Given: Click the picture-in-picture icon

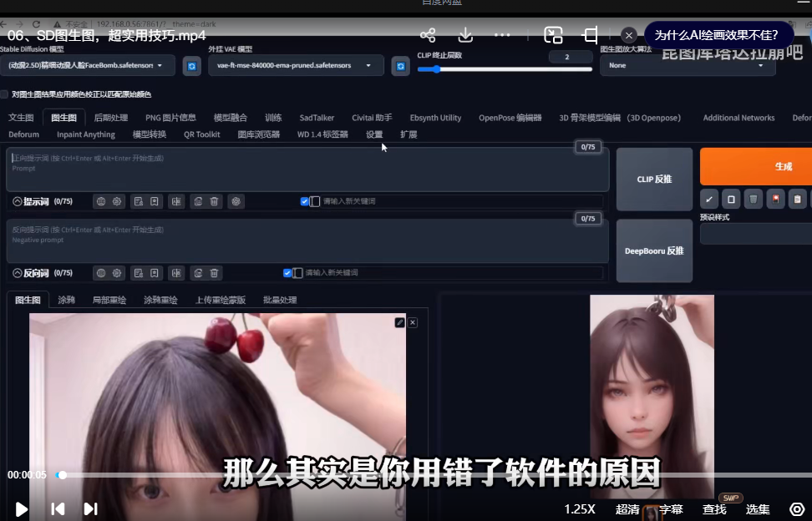Looking at the screenshot, I should point(553,35).
